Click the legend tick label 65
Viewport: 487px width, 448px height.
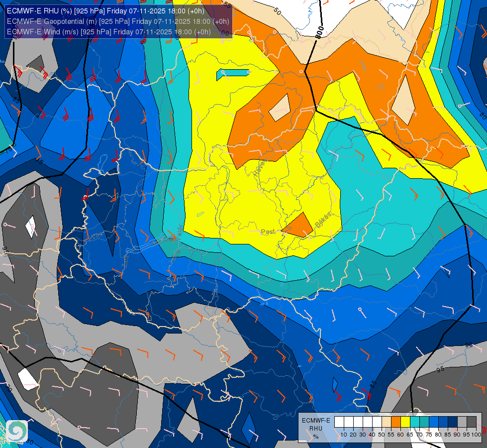tap(410, 435)
